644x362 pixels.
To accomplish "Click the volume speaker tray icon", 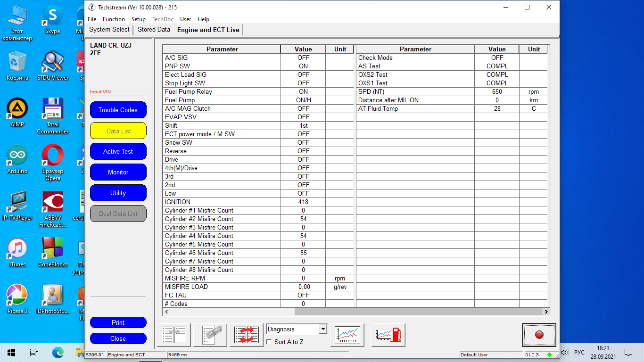I will click(x=565, y=352).
